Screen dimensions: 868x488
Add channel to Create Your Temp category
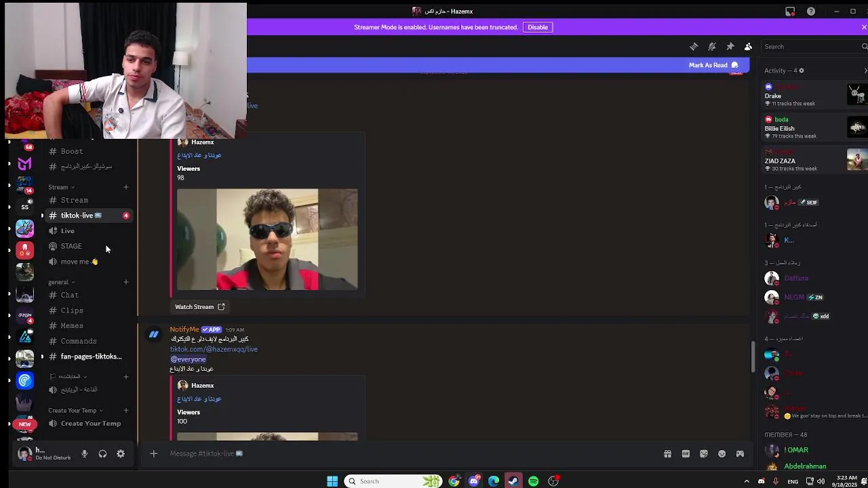(125, 410)
